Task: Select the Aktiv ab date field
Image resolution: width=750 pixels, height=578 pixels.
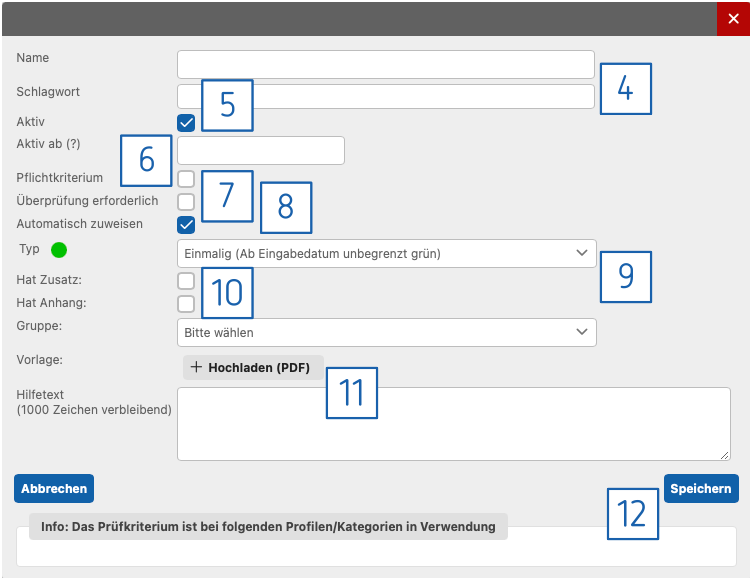Action: 262,151
